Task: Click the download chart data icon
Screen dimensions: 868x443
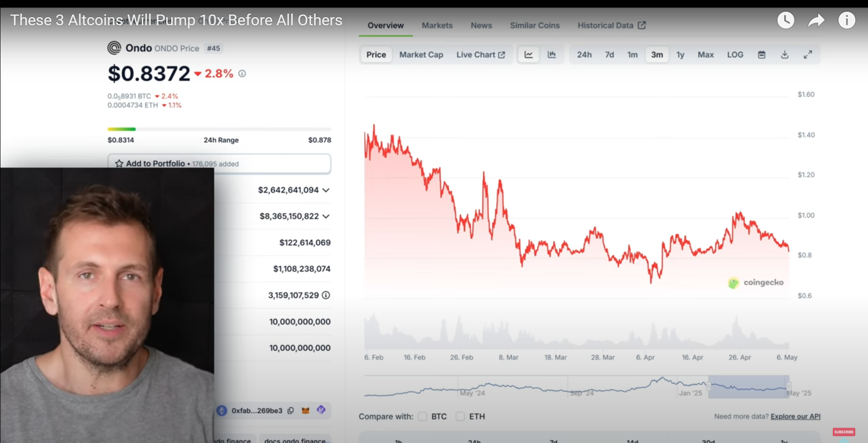Action: click(785, 55)
